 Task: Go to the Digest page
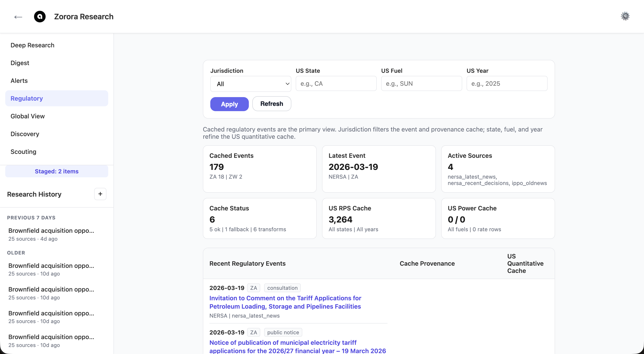click(20, 63)
